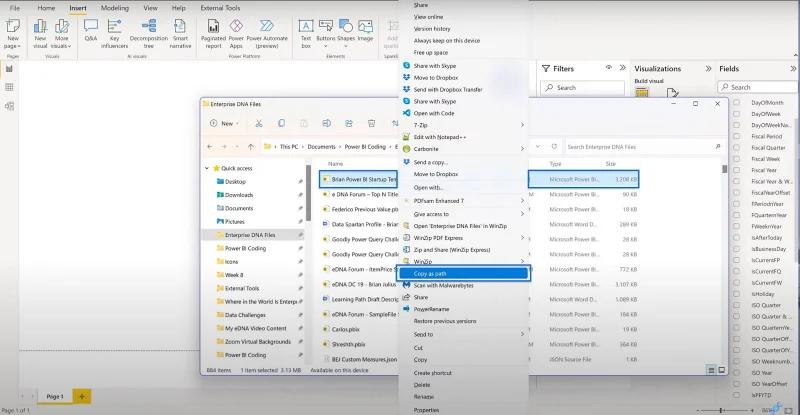The height and width of the screenshot is (415, 800).
Task: Add a Smart narrative visual
Action: [180, 26]
